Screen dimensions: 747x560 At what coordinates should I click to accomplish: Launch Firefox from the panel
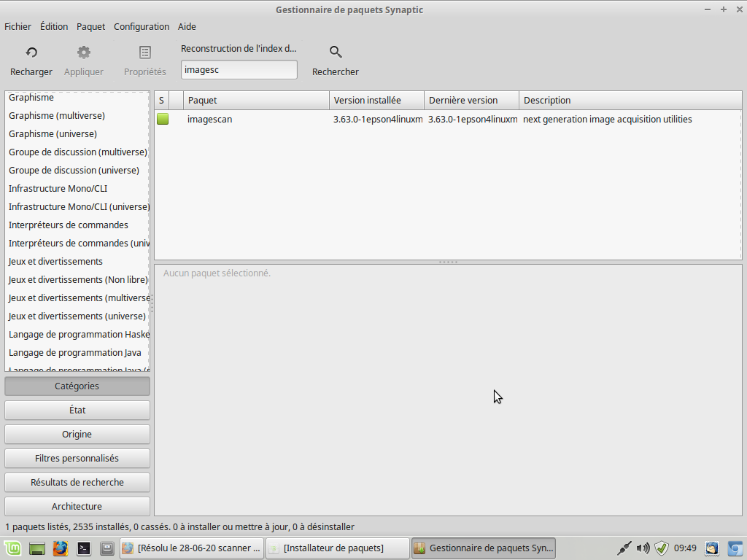point(61,548)
